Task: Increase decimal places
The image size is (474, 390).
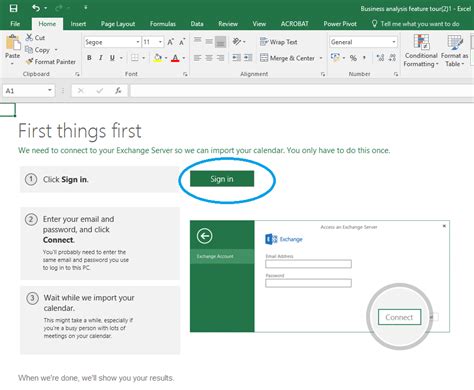Action: pyautogui.click(x=380, y=58)
